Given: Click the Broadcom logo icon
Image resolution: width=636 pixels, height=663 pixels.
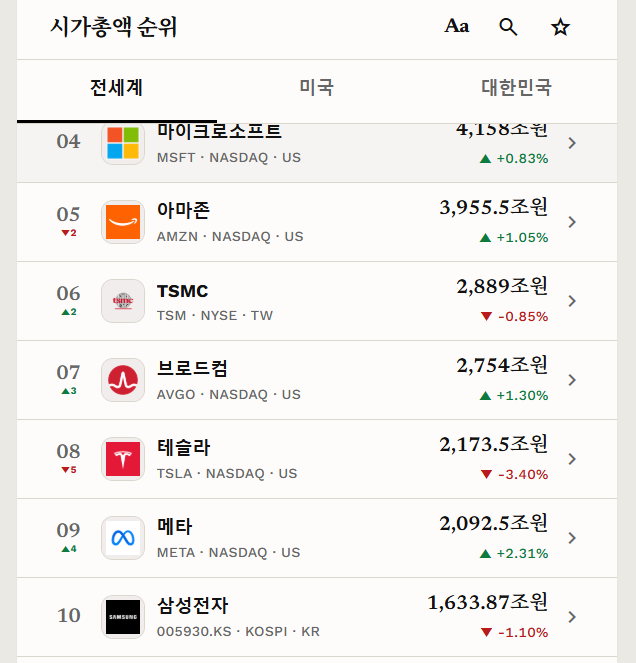Looking at the screenshot, I should (x=123, y=380).
